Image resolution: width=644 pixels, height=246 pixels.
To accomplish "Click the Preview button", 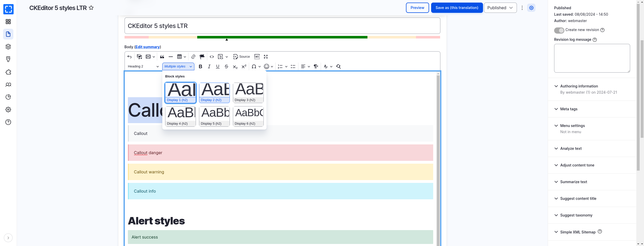I will click(417, 8).
